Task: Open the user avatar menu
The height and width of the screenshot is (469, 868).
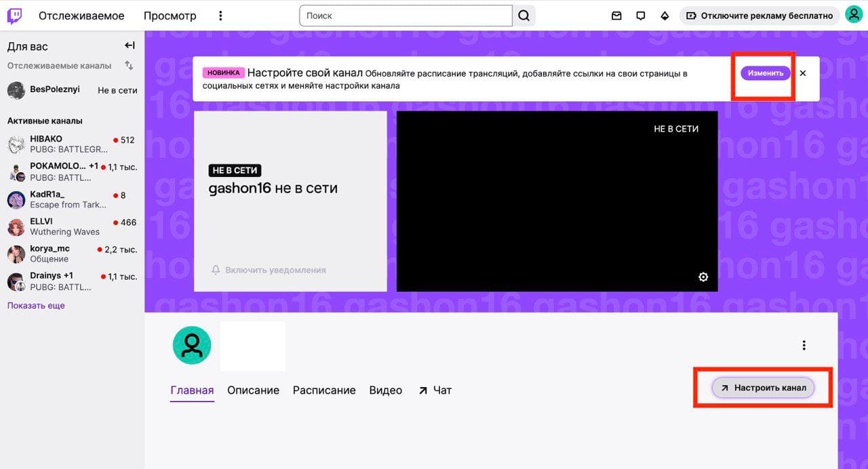Action: [853, 15]
